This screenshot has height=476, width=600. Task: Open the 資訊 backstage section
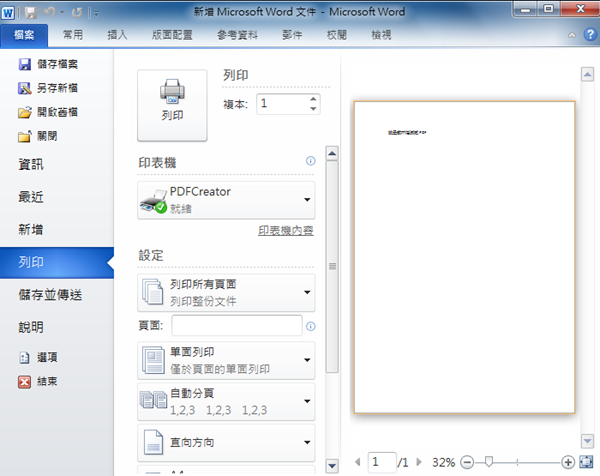[x=31, y=165]
